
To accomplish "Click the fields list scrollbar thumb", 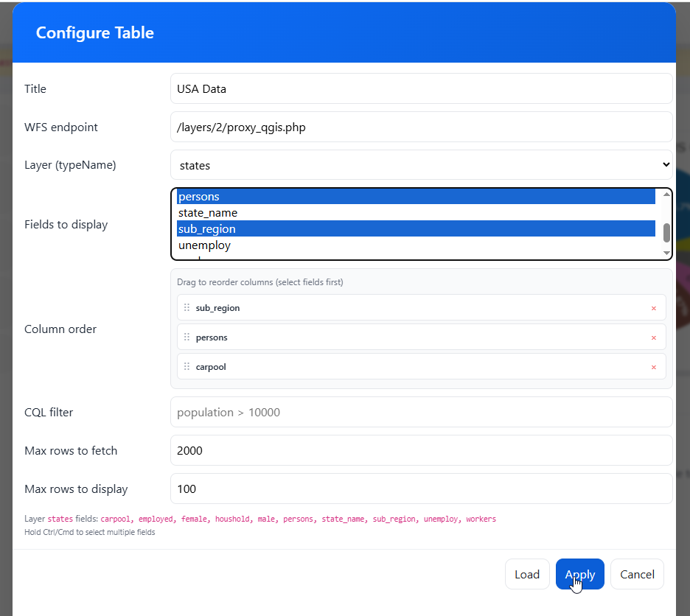I will (x=666, y=233).
